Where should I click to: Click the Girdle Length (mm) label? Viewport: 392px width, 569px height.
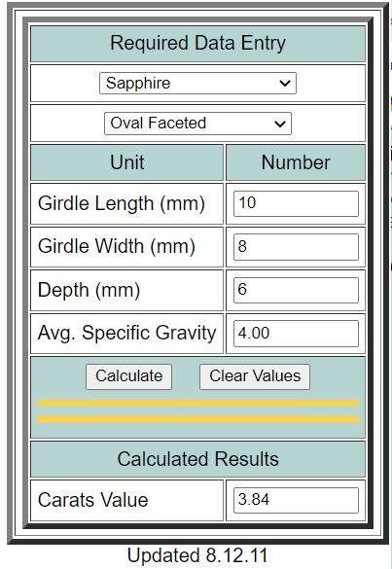coord(122,203)
